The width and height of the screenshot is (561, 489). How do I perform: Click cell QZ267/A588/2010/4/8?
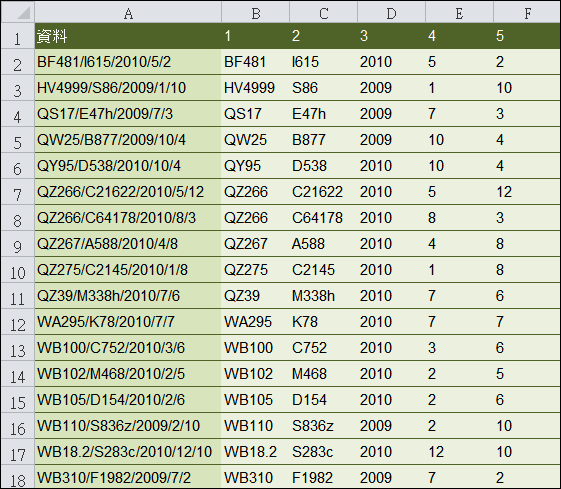128,244
